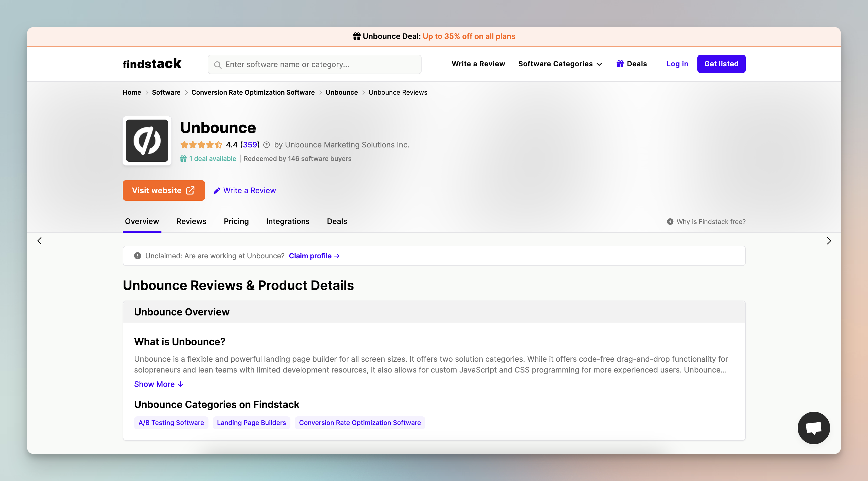Click the star rating icons
868x481 pixels.
tap(201, 145)
